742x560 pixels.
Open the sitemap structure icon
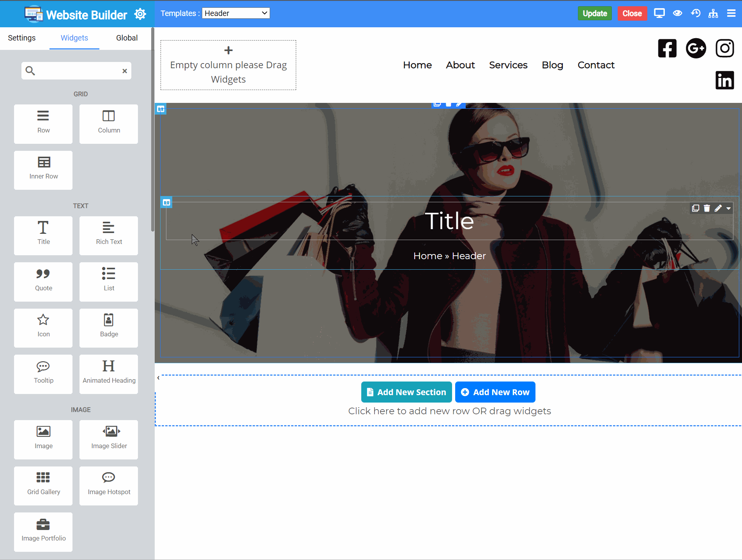pos(713,14)
